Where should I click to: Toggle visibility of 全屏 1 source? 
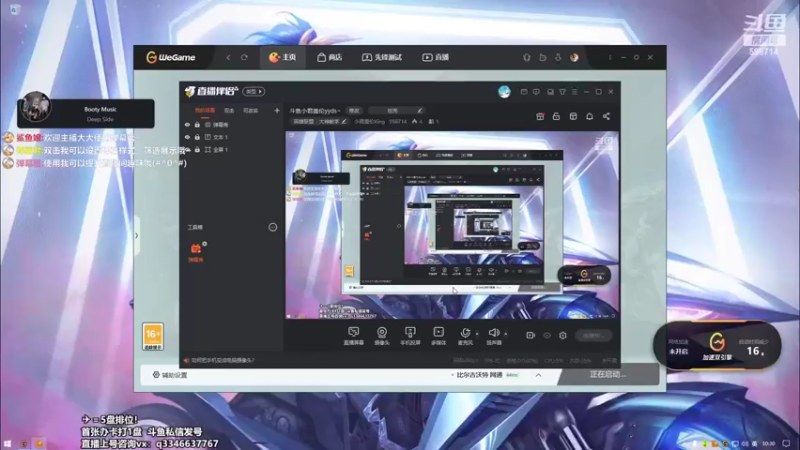pos(187,150)
